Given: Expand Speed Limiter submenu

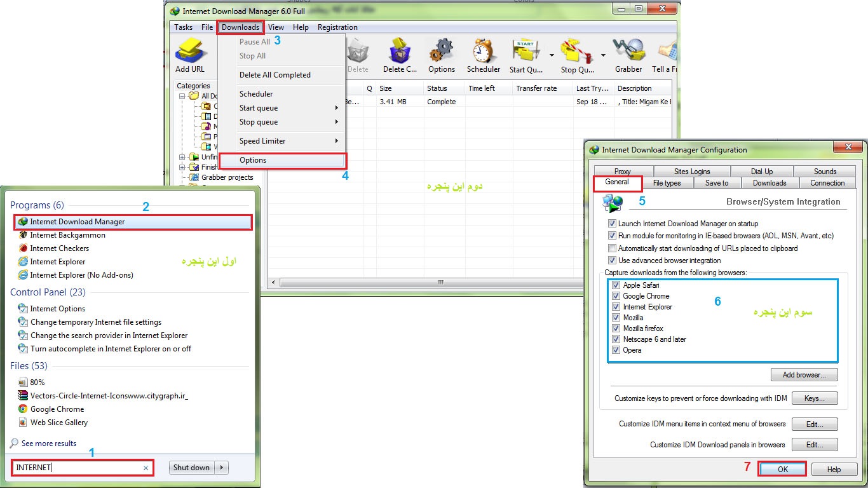Looking at the screenshot, I should 337,141.
